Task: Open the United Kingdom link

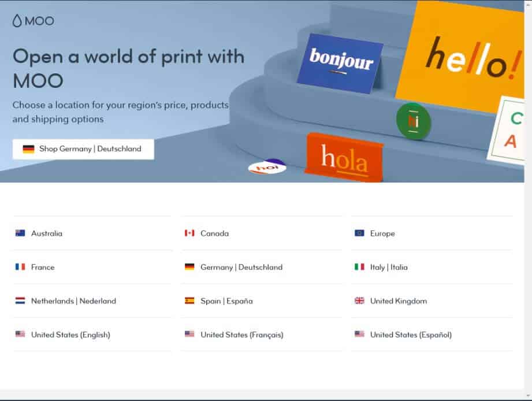Action: tap(399, 301)
